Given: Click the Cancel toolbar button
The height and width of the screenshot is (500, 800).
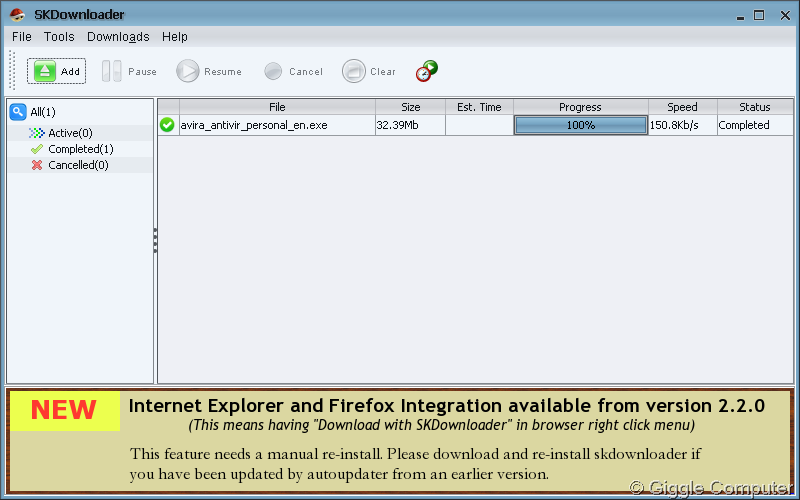Looking at the screenshot, I should (294, 71).
